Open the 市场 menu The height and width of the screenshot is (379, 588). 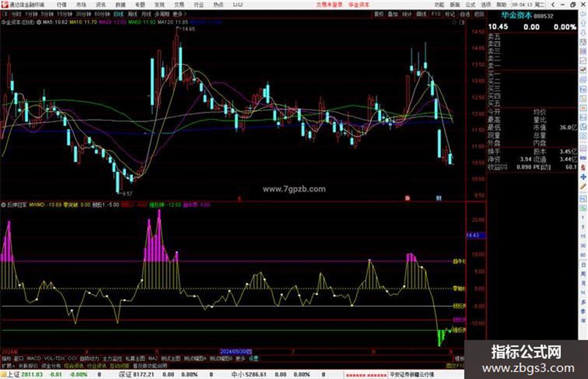coord(81,5)
